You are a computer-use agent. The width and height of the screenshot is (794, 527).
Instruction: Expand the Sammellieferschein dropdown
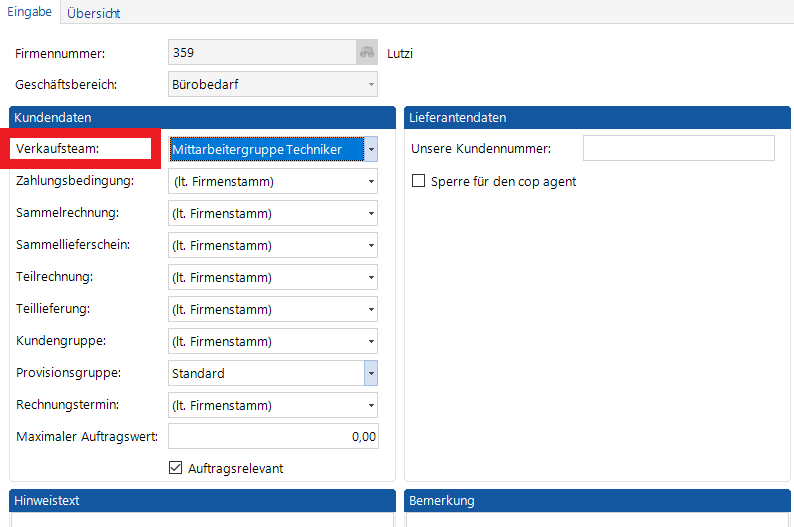(x=371, y=246)
